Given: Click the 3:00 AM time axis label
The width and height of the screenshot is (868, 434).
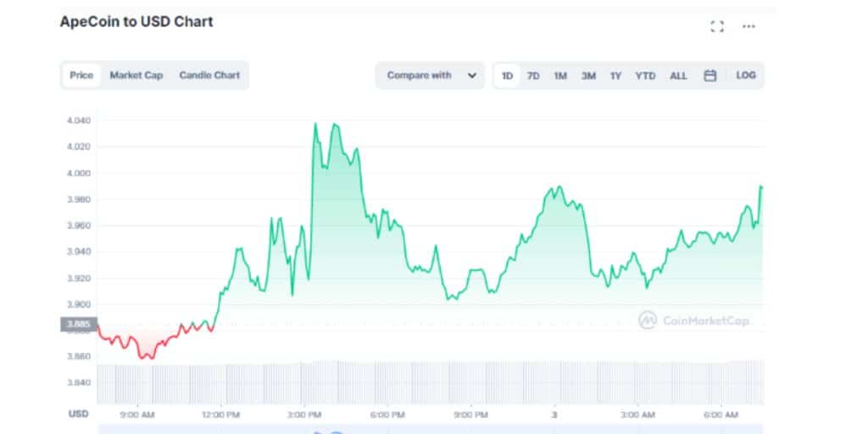Looking at the screenshot, I should [x=637, y=415].
